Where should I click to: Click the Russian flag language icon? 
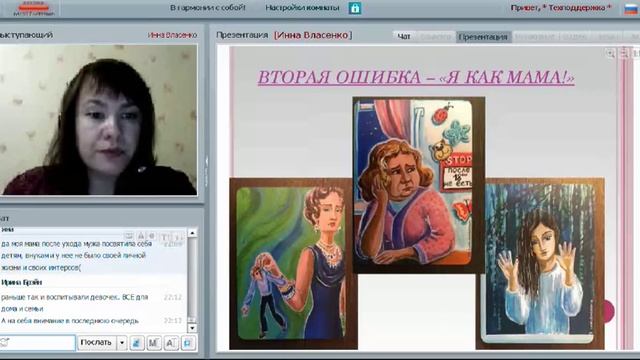(x=631, y=9)
